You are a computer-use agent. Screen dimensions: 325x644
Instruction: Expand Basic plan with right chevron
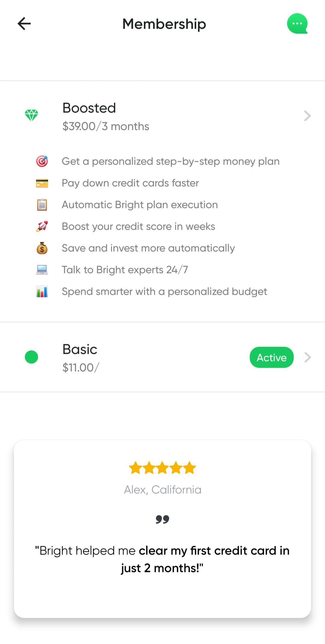(x=307, y=357)
